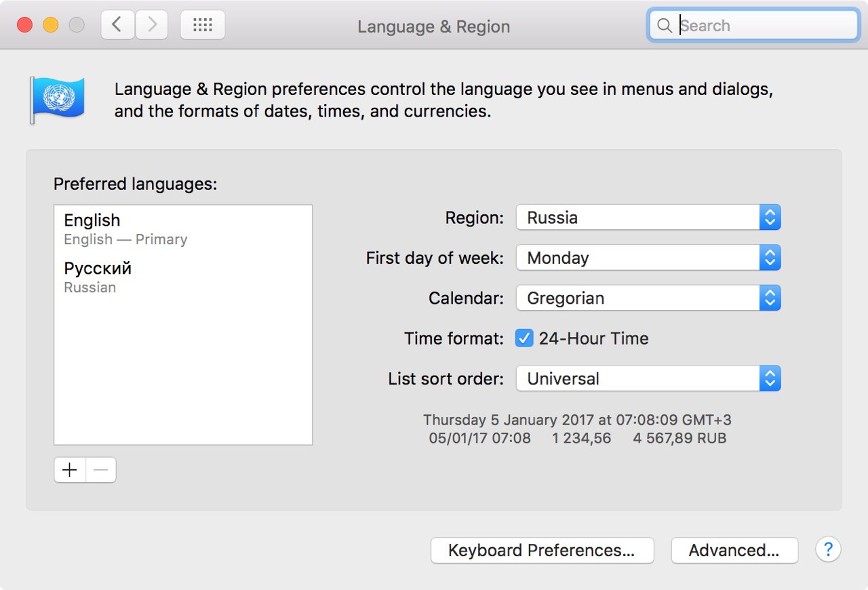This screenshot has width=868, height=590.
Task: Change the List sort order dropdown
Action: tap(648, 378)
